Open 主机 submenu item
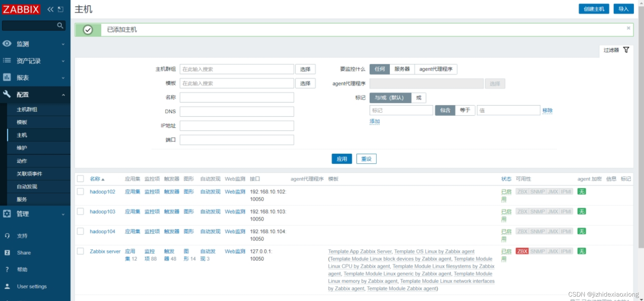The image size is (644, 301). [22, 135]
